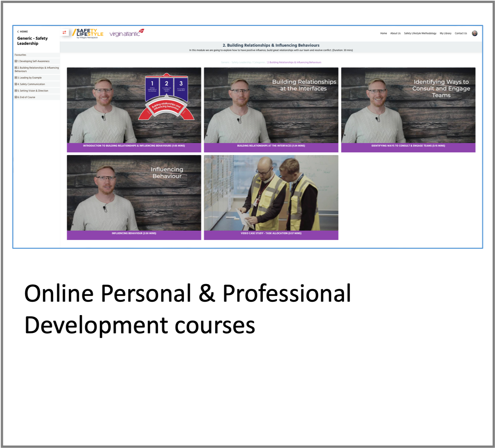Viewport: 495px width, 448px height.
Task: Play the Task Allocation case study thumbnail
Action: tap(271, 193)
